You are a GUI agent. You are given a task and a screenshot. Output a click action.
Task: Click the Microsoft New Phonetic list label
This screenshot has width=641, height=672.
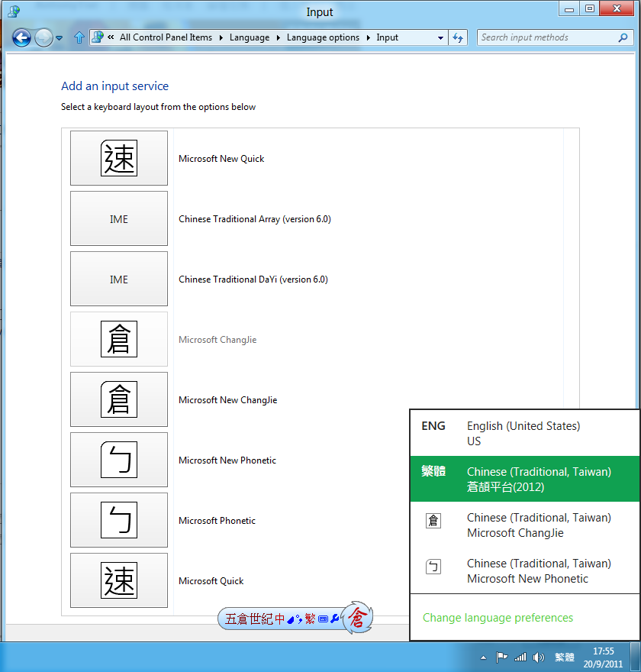[x=227, y=460]
